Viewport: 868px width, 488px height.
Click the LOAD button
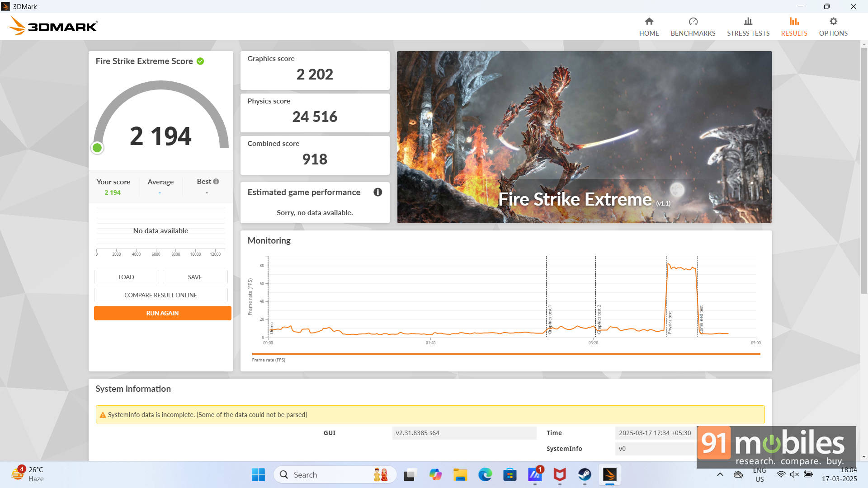tap(126, 277)
